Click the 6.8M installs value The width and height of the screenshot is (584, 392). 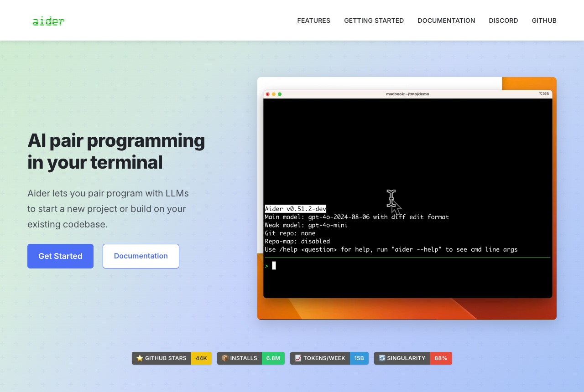(273, 358)
